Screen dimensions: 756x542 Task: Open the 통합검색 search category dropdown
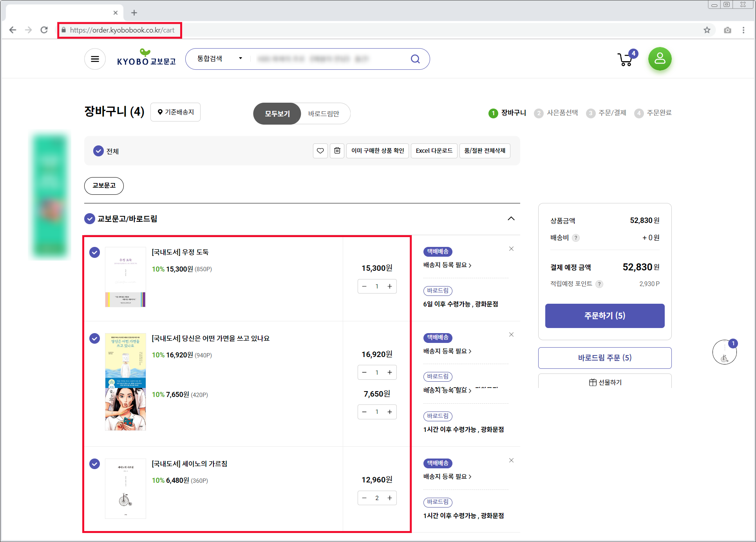tap(219, 59)
